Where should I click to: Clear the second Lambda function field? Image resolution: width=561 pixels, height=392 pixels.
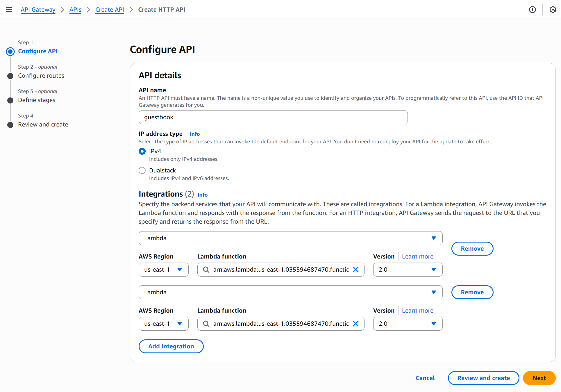pyautogui.click(x=355, y=324)
